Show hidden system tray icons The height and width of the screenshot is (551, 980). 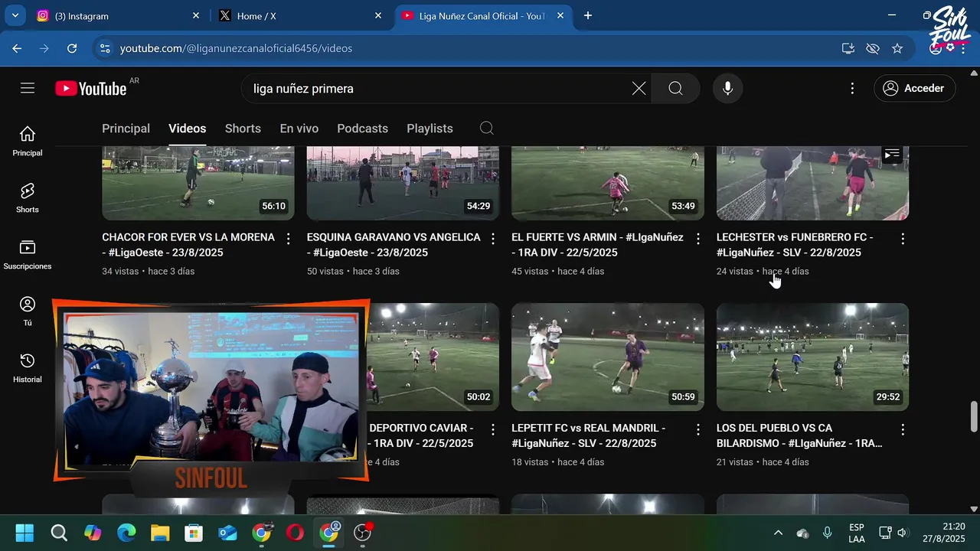[778, 533]
